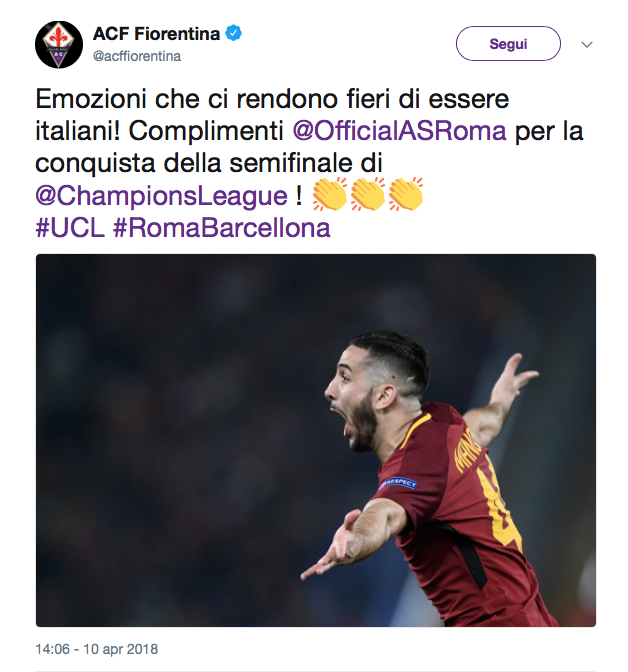The image size is (628, 672).
Task: Click the first clapping hands emoji
Action: pyautogui.click(x=329, y=194)
